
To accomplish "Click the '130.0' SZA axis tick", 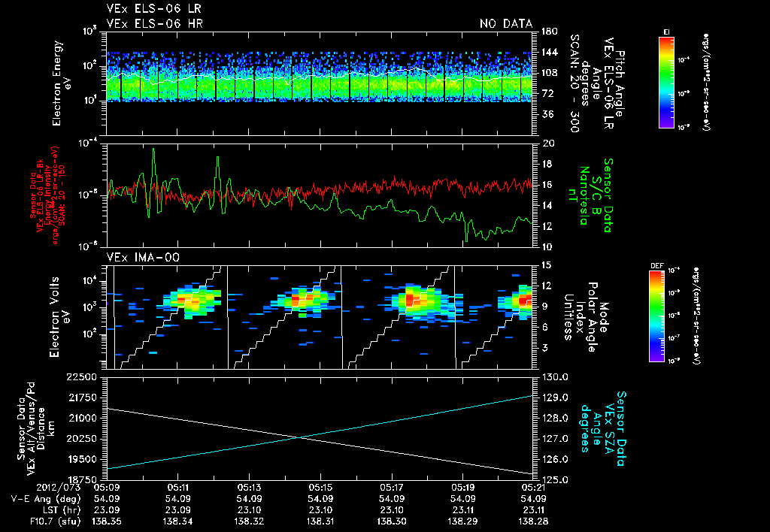I will point(555,377).
